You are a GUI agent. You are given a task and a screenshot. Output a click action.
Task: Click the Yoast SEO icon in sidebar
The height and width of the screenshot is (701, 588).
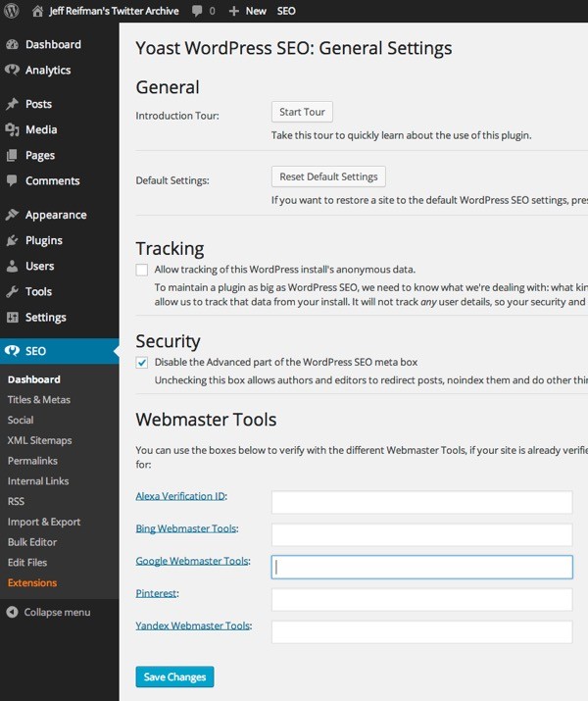(12, 351)
